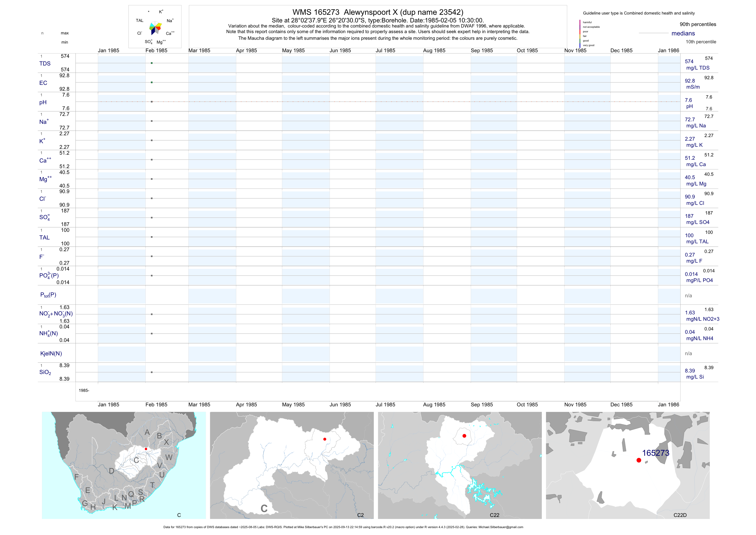This screenshot has width=756, height=535.
Task: Click the Maucha ion diagram star
Action: (155, 28)
